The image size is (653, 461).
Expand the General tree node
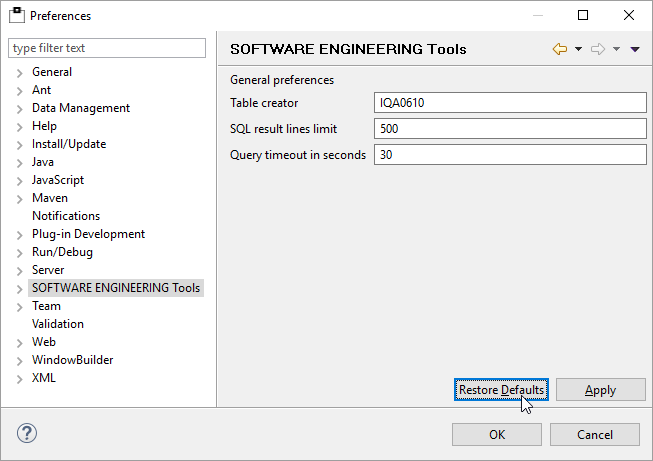point(19,72)
